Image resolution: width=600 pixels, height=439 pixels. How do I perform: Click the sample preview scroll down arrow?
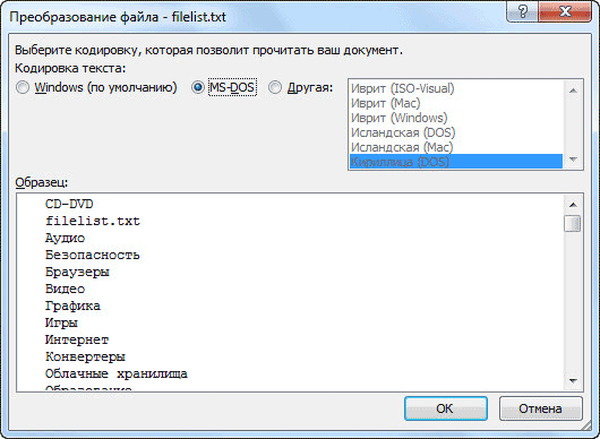click(x=572, y=380)
